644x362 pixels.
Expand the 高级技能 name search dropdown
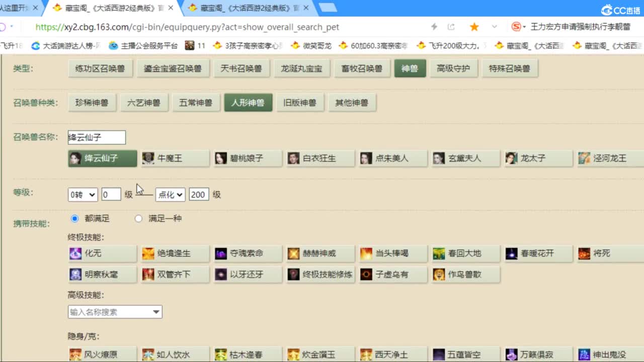[156, 312]
